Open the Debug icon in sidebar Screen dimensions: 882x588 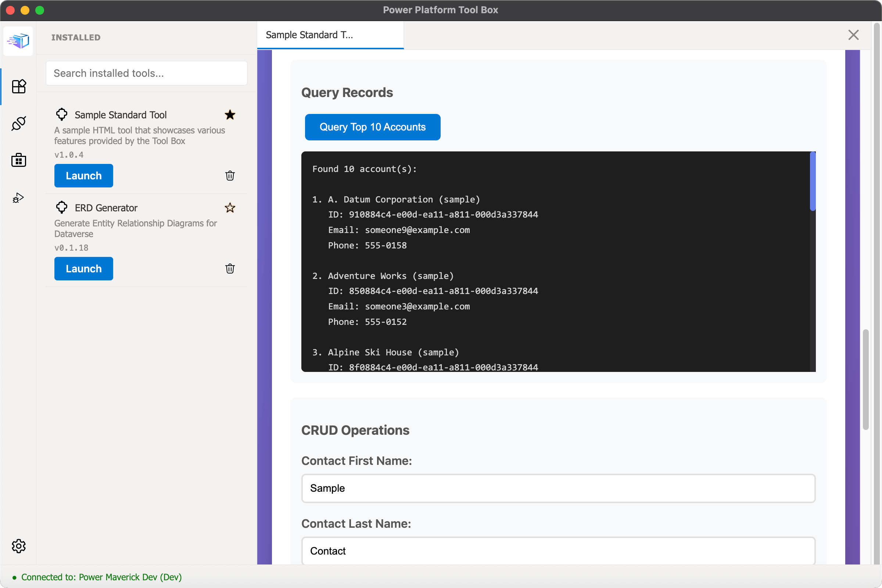click(18, 198)
